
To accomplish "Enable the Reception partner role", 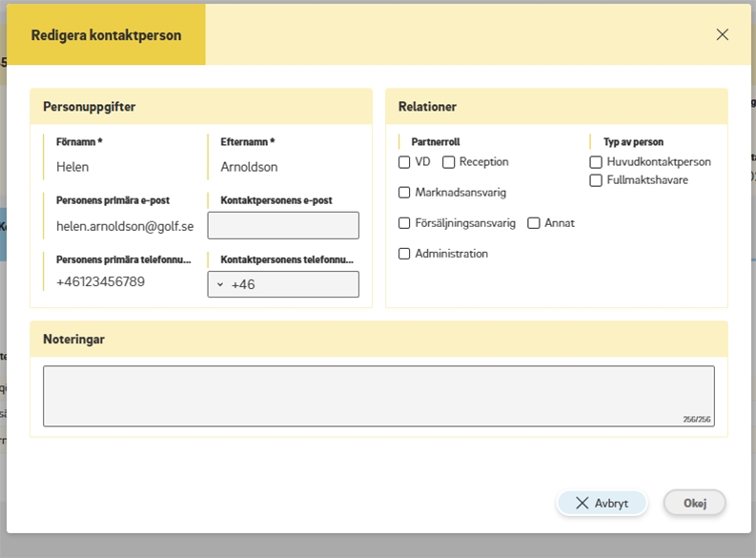I will pyautogui.click(x=449, y=162).
